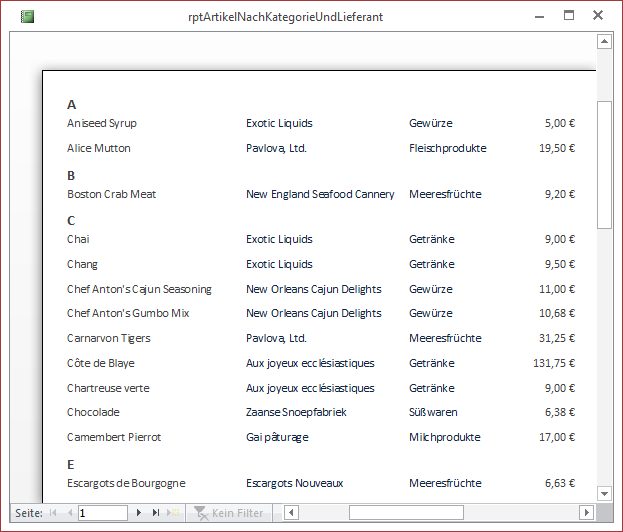Click the vertical scrollbar down arrow
The image size is (623, 532).
pyautogui.click(x=604, y=494)
